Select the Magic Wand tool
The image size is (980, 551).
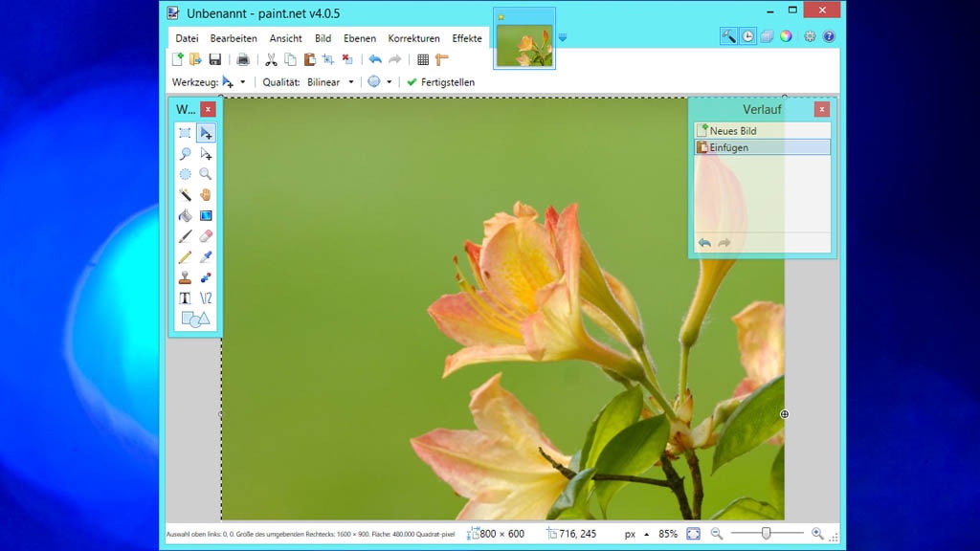[185, 194]
